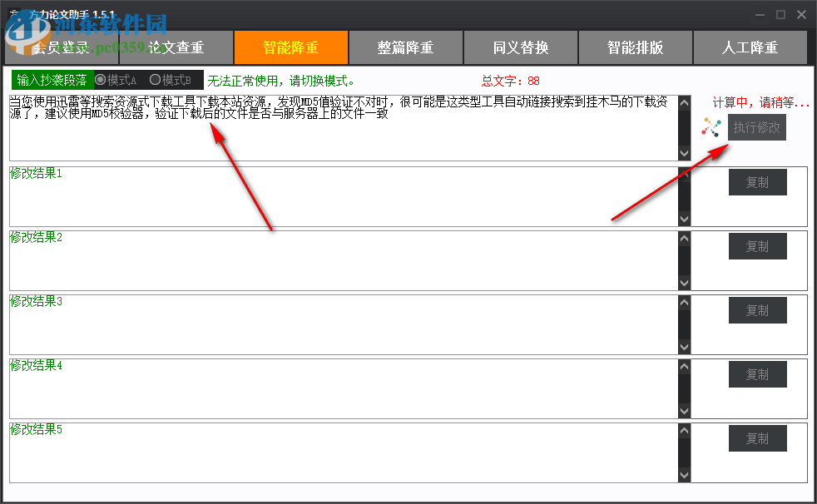Select the highlighted 智能降重 tab
This screenshot has width=817, height=504.
click(x=291, y=48)
